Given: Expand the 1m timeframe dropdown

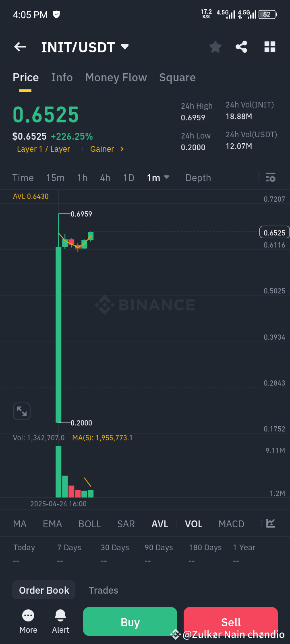Looking at the screenshot, I should pos(158,178).
